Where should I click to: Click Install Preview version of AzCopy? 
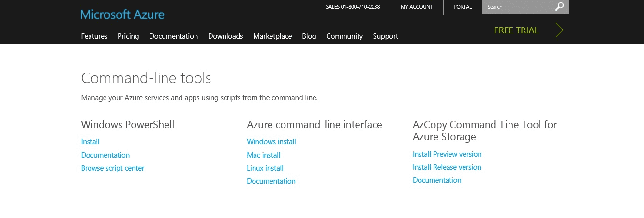(x=447, y=154)
